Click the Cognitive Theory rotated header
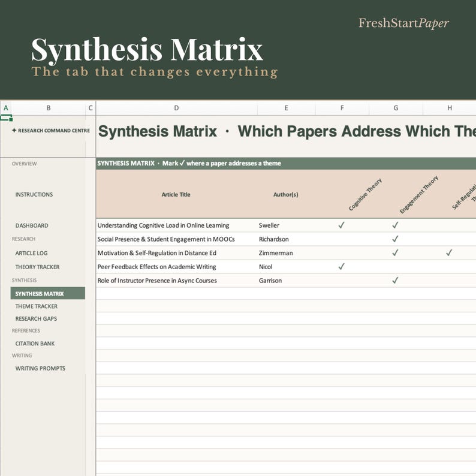 point(365,194)
